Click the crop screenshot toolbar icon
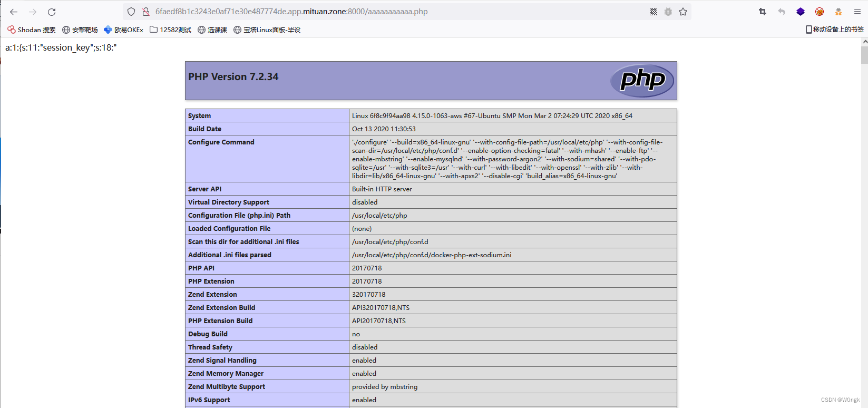This screenshot has height=408, width=868. (x=763, y=12)
